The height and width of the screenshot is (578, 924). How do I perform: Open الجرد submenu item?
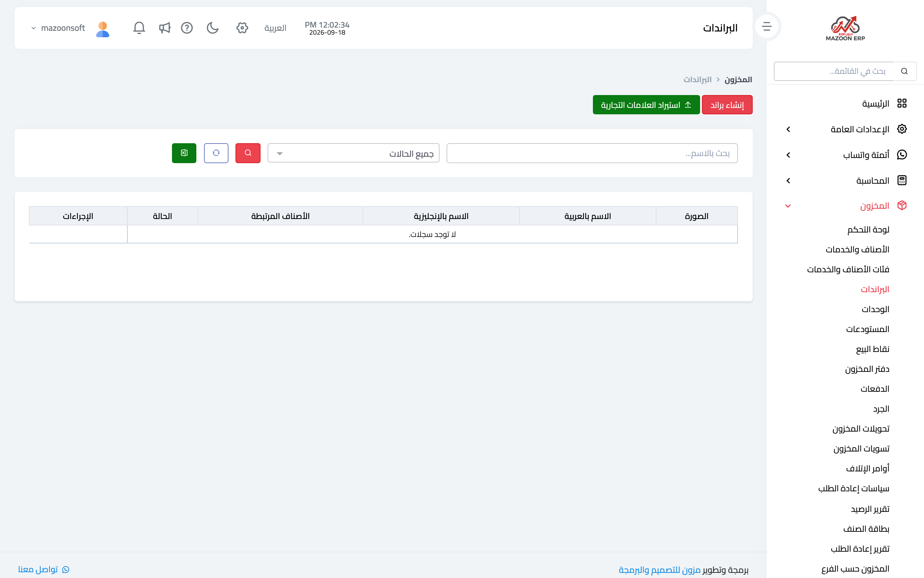881,409
